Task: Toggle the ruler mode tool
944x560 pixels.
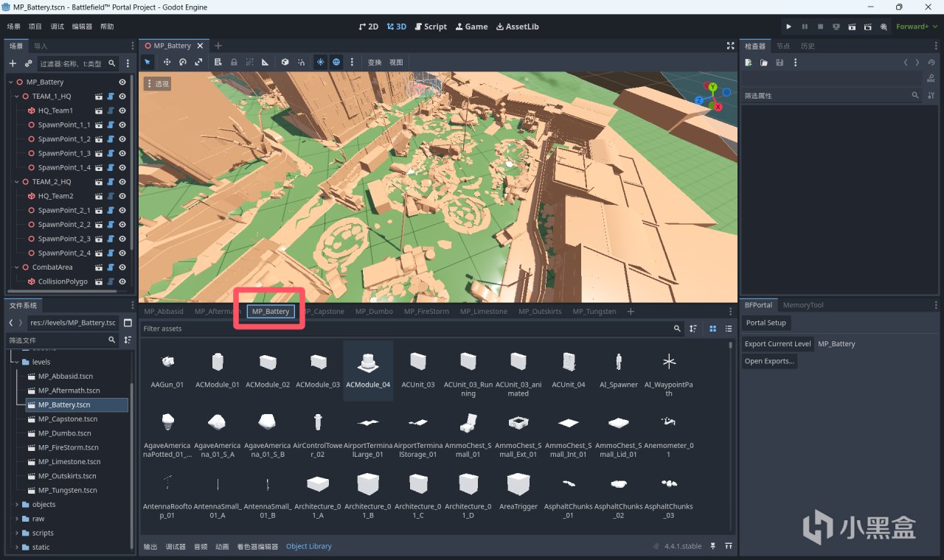Action: pos(265,63)
